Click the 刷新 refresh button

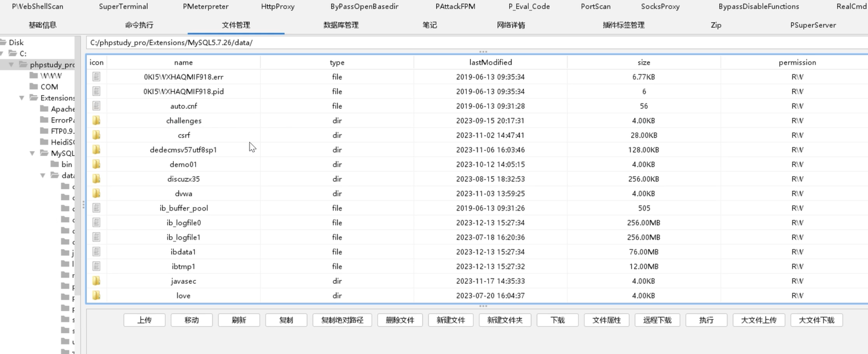coord(239,320)
